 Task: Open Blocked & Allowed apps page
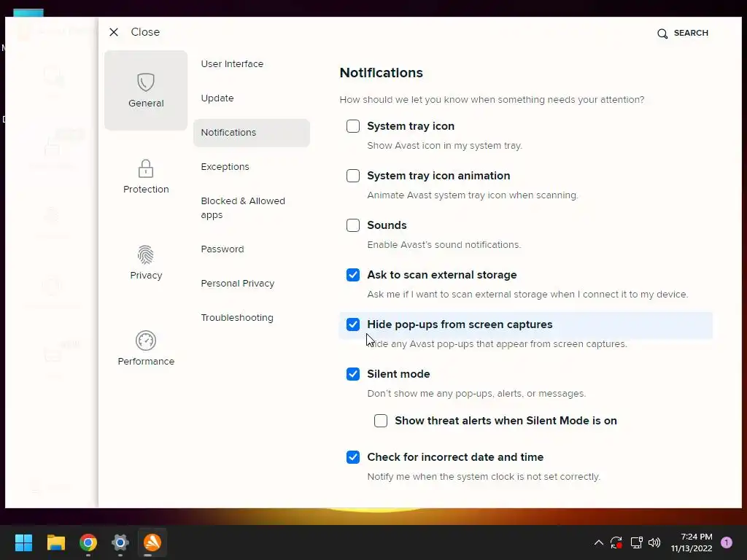pyautogui.click(x=243, y=208)
